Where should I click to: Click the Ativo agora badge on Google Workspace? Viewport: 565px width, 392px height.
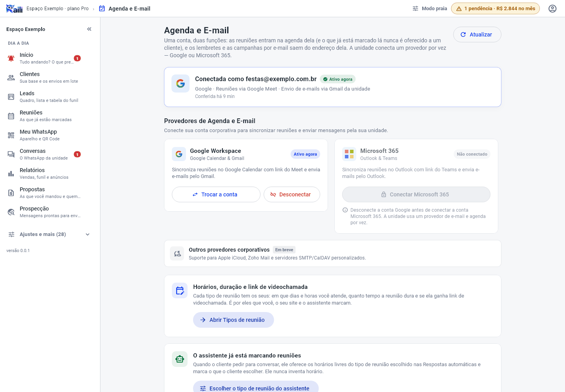(305, 154)
